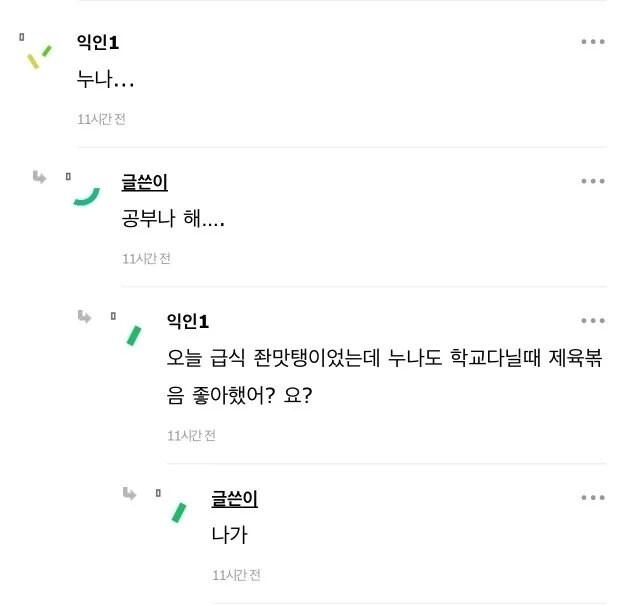This screenshot has height=606, width=621.
Task: Open the 글쓴이 author link above '나가'
Action: point(234,499)
